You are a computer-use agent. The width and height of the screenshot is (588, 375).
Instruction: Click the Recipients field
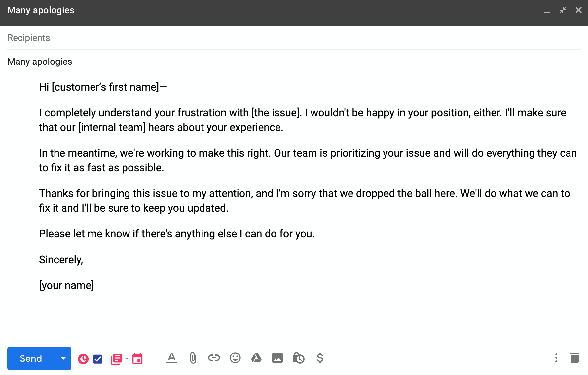point(294,38)
